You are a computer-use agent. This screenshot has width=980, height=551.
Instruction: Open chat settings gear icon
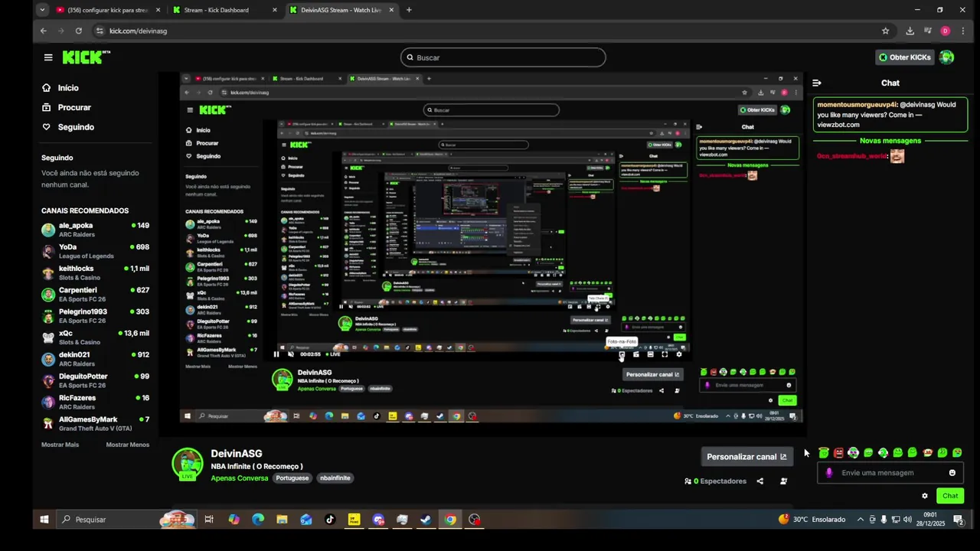(925, 496)
